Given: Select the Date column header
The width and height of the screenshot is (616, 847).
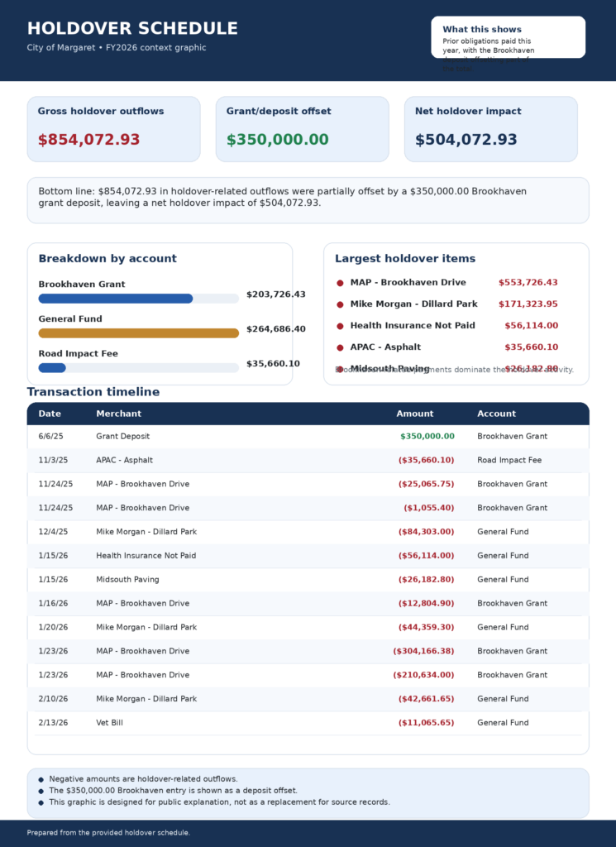Looking at the screenshot, I should (50, 414).
